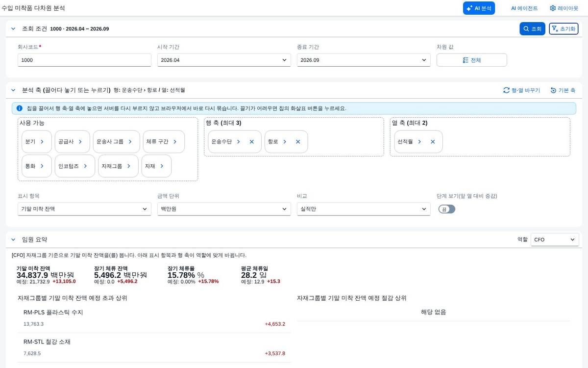This screenshot has height=368, width=588.
Task: Click the arrow on the 공급사 chip
Action: [x=80, y=141]
